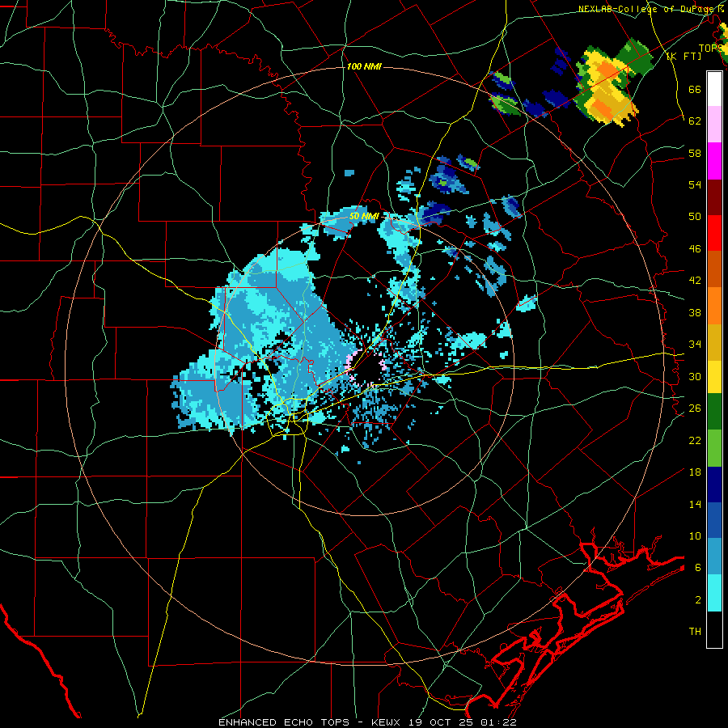Viewport: 728px width, 728px height.
Task: Click the 'KEWX' station identifier
Action: [387, 722]
